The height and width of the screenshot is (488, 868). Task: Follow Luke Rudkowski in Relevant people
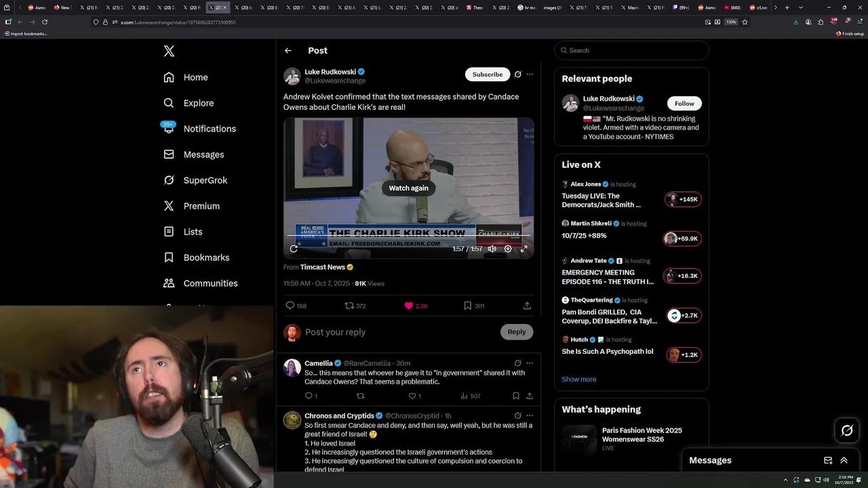[684, 104]
